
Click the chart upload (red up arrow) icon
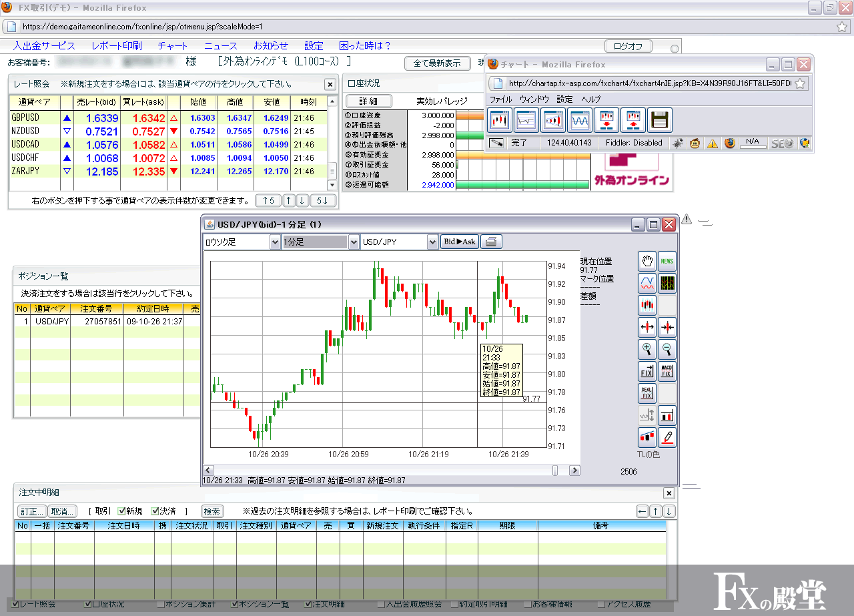point(633,120)
